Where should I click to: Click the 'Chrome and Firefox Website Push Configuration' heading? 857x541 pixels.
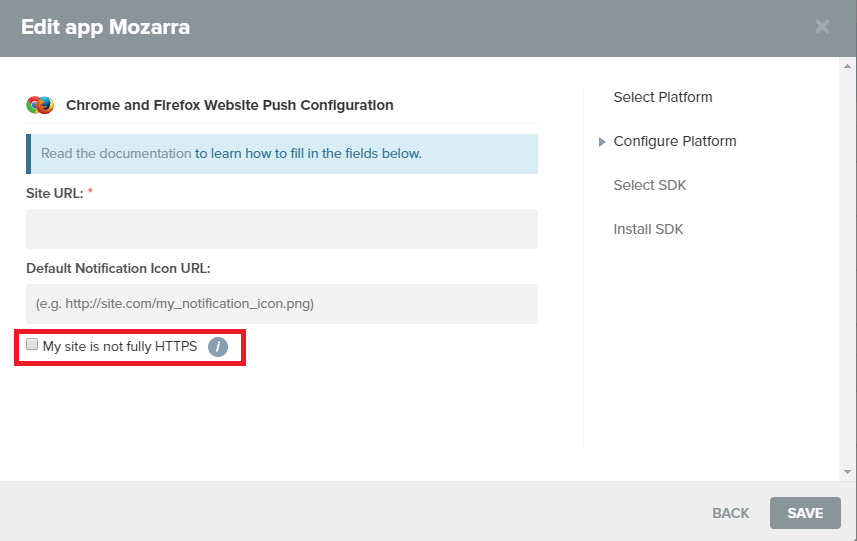coord(230,105)
